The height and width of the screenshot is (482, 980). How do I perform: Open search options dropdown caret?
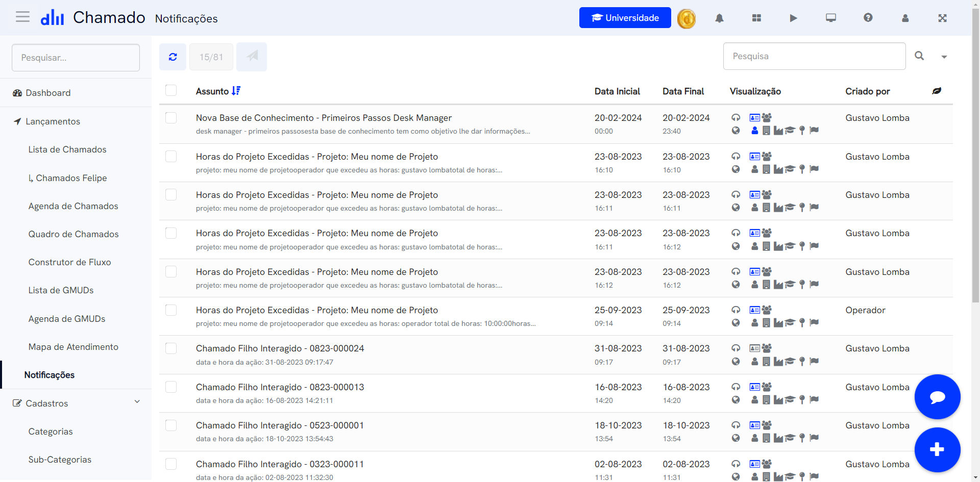point(944,57)
